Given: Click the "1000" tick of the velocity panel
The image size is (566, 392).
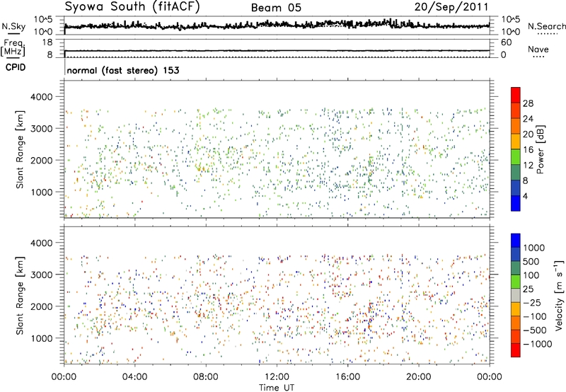Looking at the screenshot, I should (41, 338).
